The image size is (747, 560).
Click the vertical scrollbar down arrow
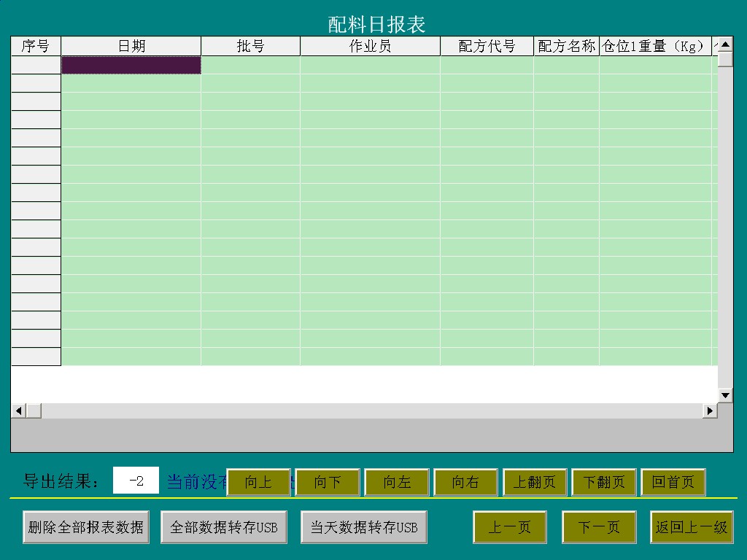coord(725,395)
